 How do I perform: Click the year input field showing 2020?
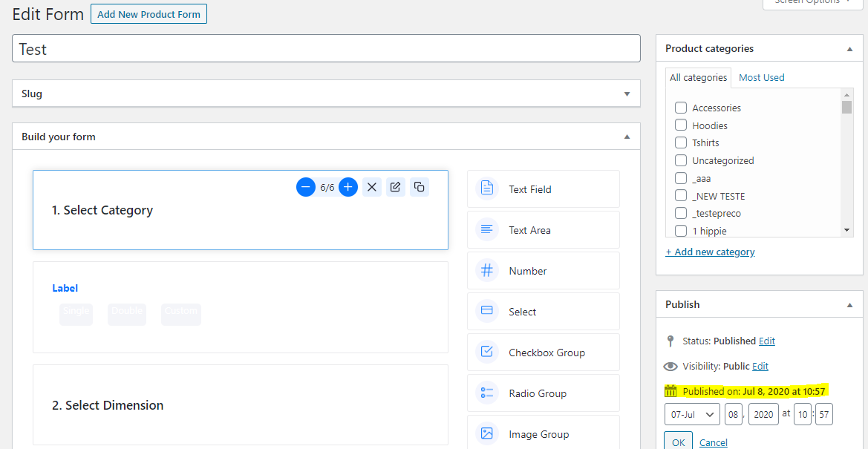[x=763, y=414]
